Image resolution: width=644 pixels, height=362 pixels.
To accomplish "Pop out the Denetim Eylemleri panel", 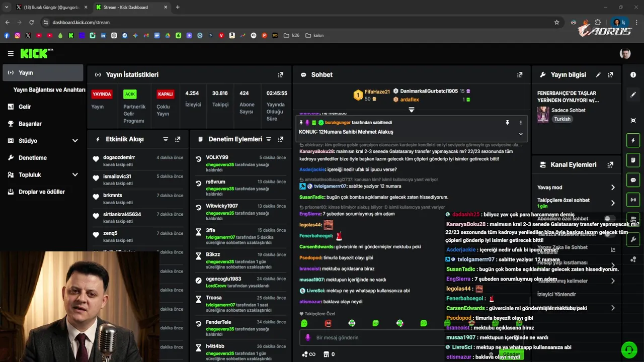I will click(281, 139).
